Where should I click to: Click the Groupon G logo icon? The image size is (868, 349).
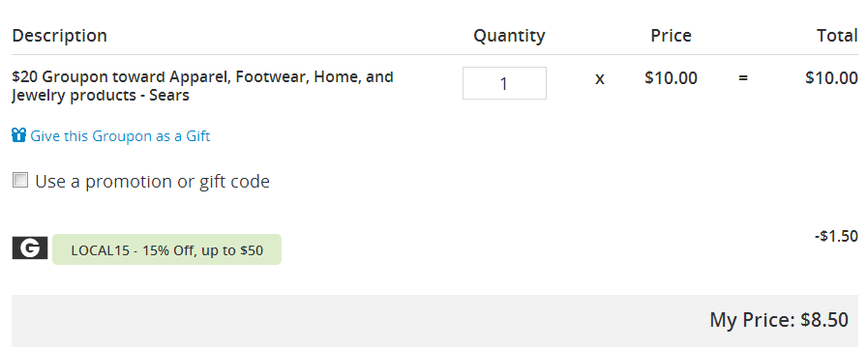30,248
